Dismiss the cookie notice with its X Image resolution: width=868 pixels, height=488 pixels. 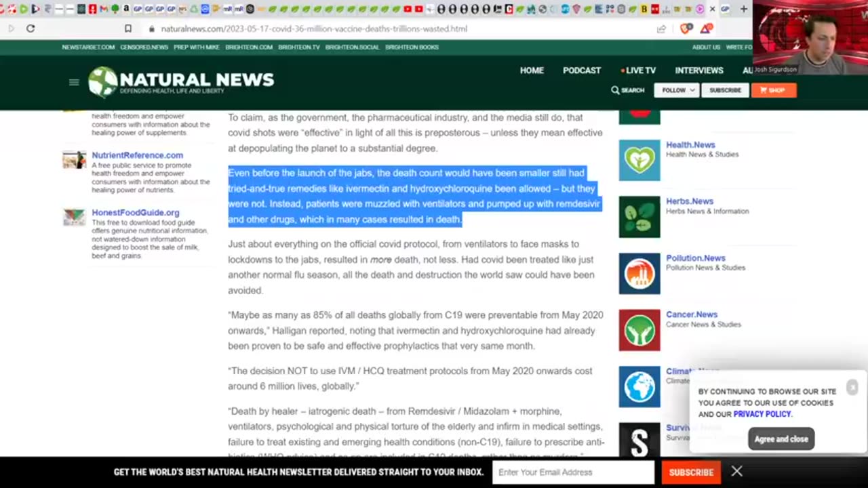click(x=852, y=387)
